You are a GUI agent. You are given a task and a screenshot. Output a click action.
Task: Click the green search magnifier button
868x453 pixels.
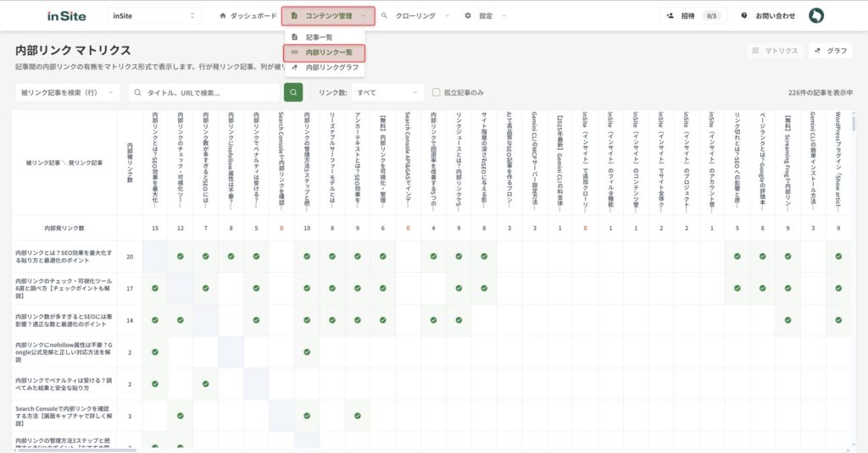click(293, 92)
